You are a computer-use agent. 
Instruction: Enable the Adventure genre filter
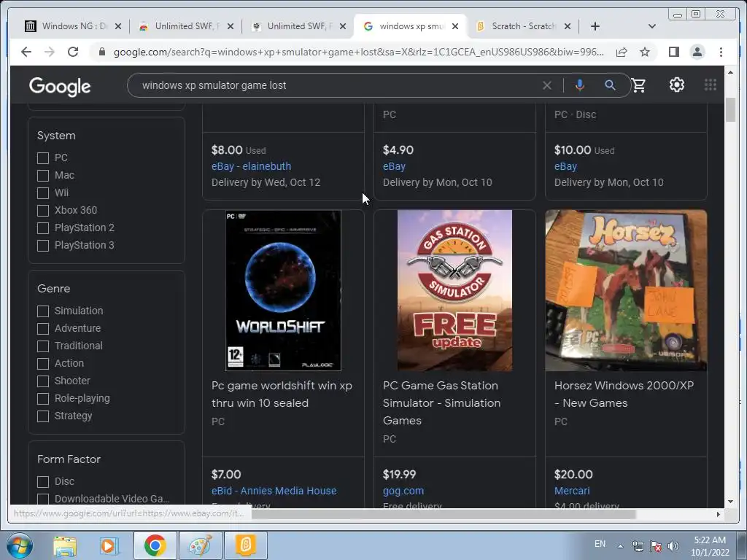43,329
